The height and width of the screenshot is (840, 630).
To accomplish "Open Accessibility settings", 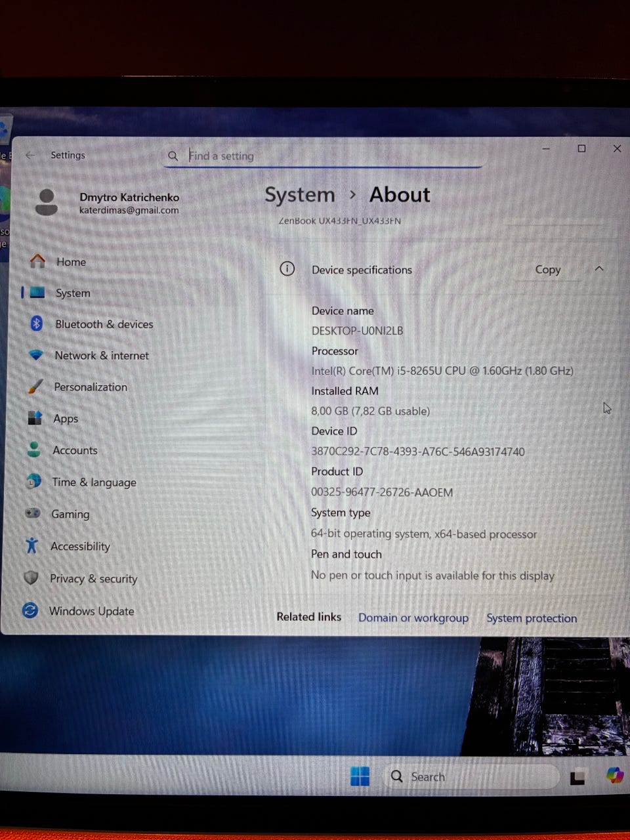I will [x=80, y=546].
